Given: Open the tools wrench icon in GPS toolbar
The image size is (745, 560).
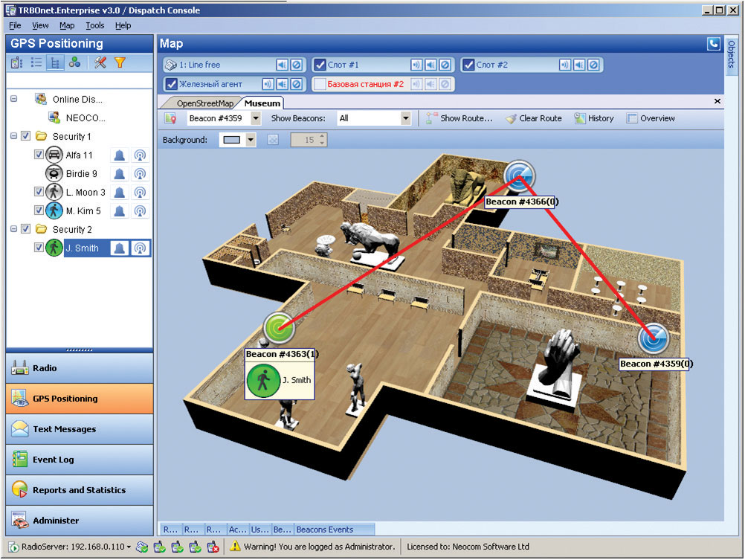Looking at the screenshot, I should tap(100, 62).
